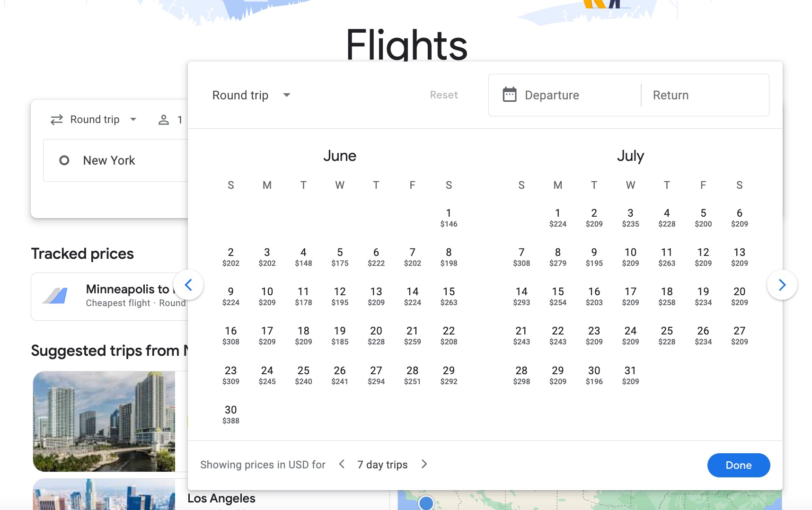Select the Los Angeles suggested trip
Viewport: 812px width, 510px height.
pos(221,498)
